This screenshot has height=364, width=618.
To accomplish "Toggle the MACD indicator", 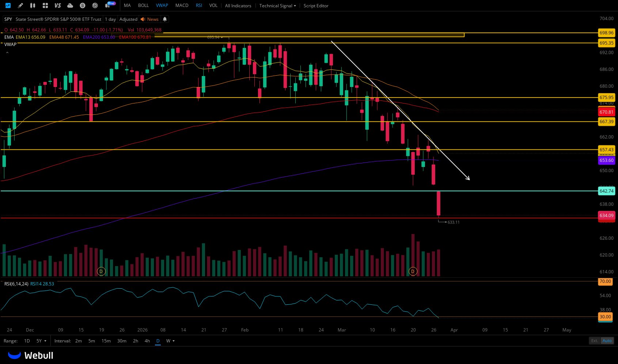I will tap(182, 5).
